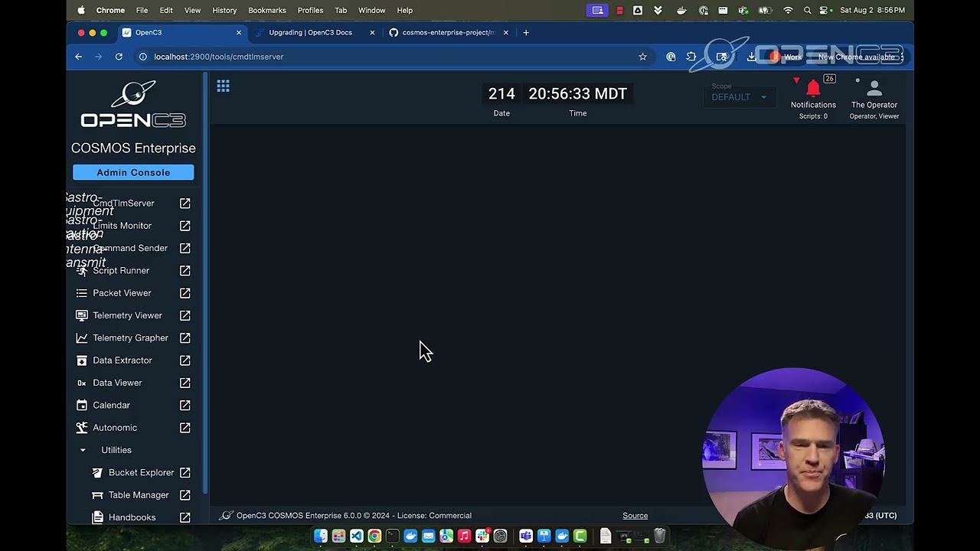Open Finder from the Dock

(320, 536)
